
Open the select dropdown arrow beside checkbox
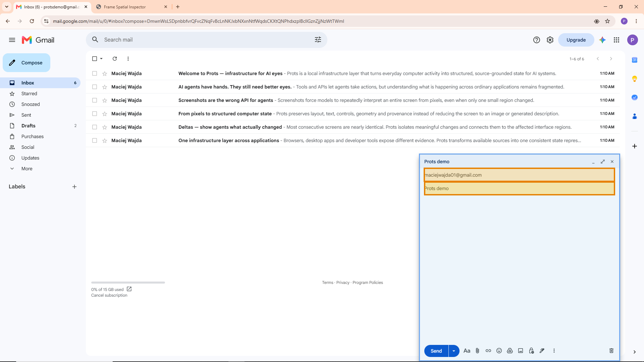tap(101, 59)
